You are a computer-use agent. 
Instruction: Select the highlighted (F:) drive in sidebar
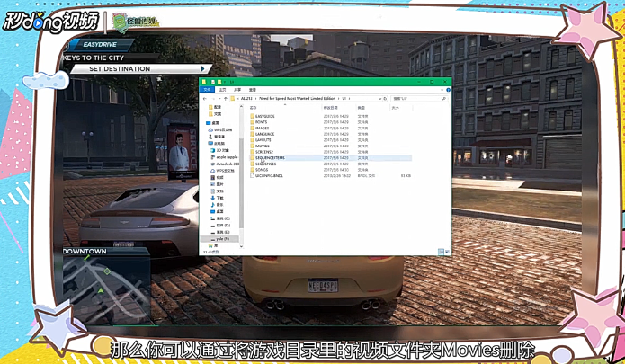click(x=219, y=239)
